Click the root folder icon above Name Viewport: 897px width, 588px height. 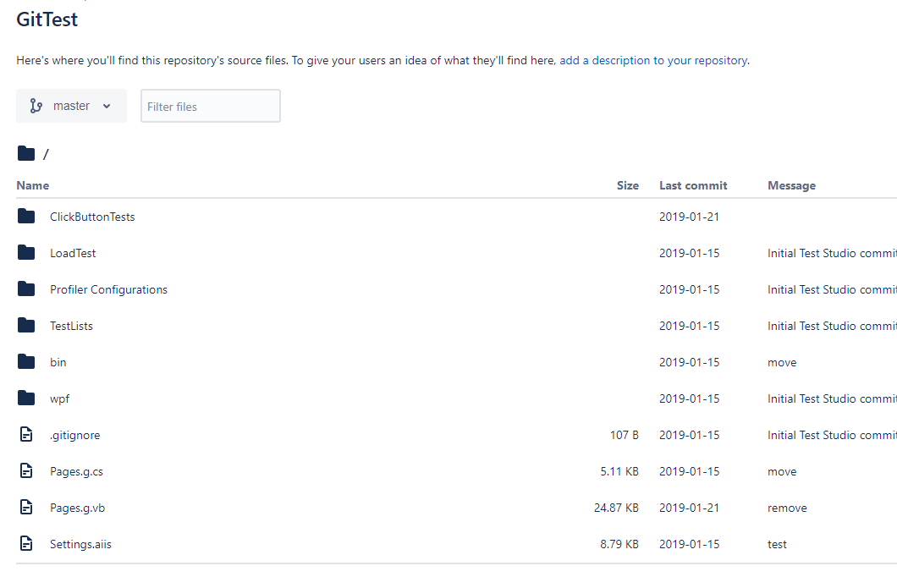click(26, 153)
